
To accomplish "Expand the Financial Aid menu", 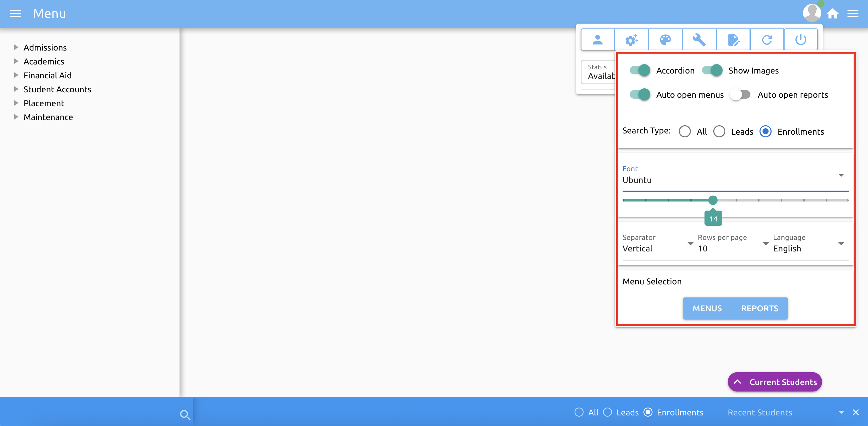I will (x=47, y=75).
